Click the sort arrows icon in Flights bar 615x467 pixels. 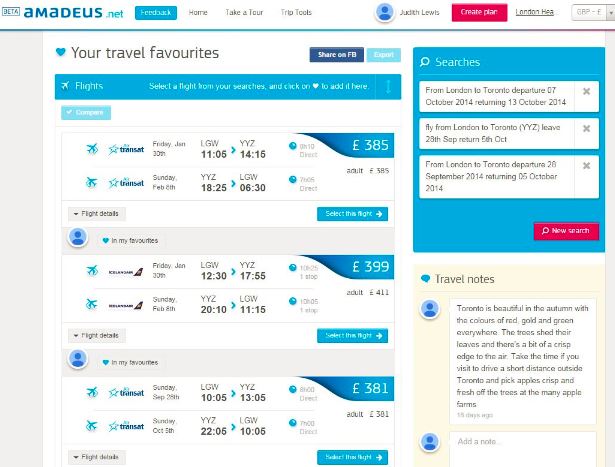(388, 87)
